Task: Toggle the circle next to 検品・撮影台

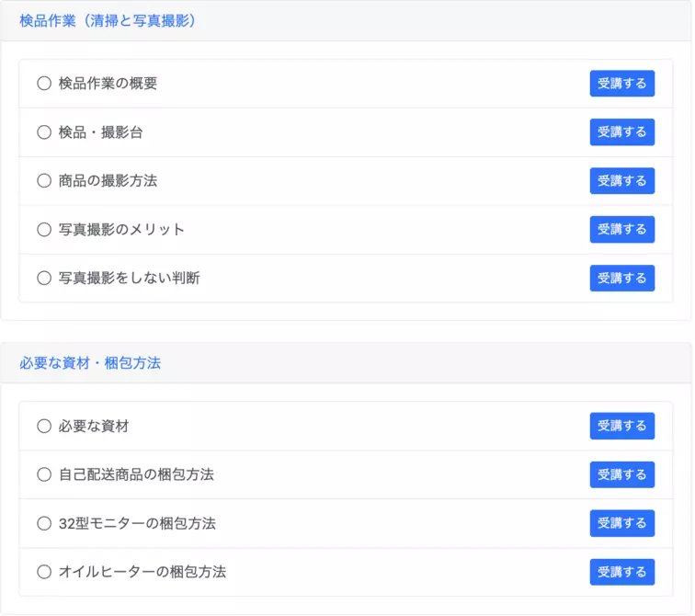Action: [x=44, y=132]
